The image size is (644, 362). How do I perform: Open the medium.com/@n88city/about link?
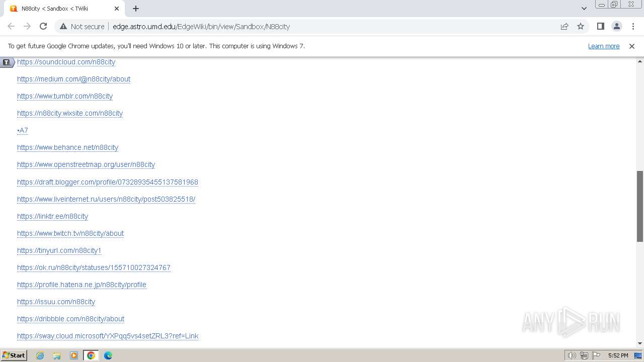[73, 79]
